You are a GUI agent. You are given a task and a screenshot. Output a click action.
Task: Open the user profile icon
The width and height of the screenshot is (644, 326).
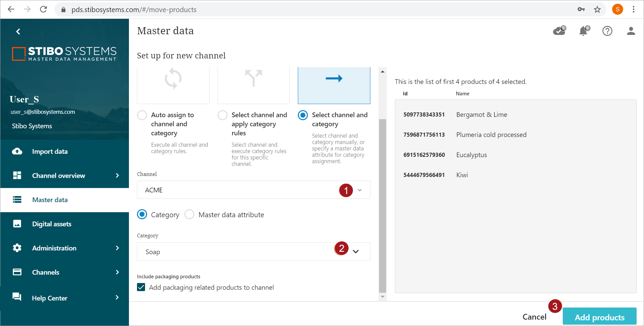(x=631, y=31)
